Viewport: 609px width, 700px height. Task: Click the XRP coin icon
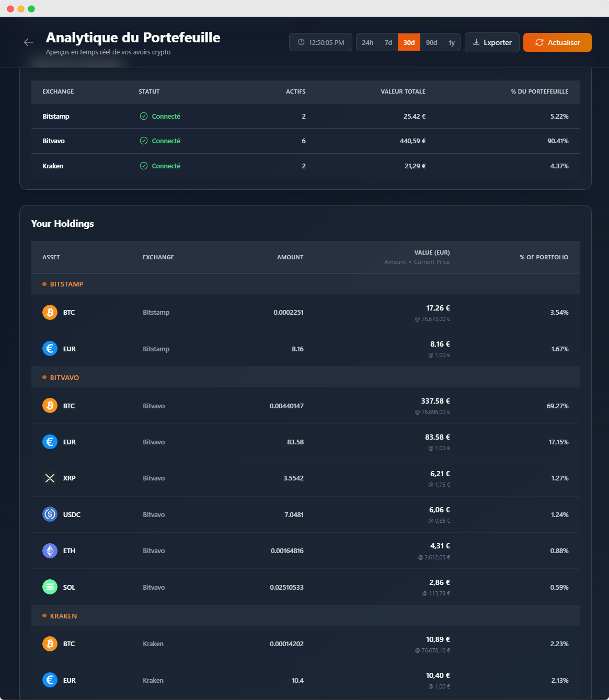50,478
